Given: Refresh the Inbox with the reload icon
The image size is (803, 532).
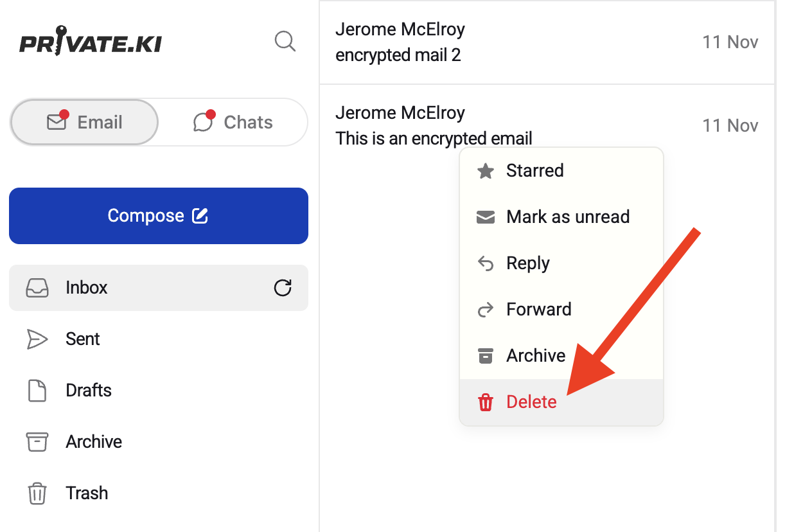Looking at the screenshot, I should click(x=283, y=288).
